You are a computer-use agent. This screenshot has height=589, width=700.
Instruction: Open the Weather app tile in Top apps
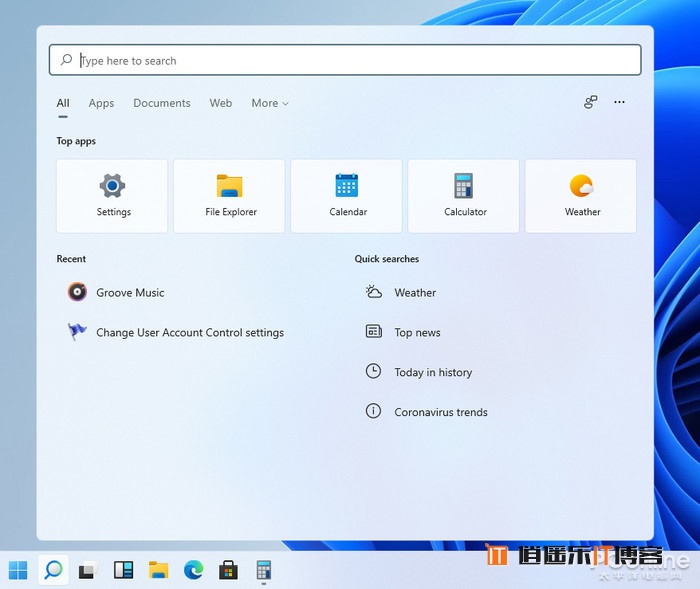pyautogui.click(x=581, y=196)
